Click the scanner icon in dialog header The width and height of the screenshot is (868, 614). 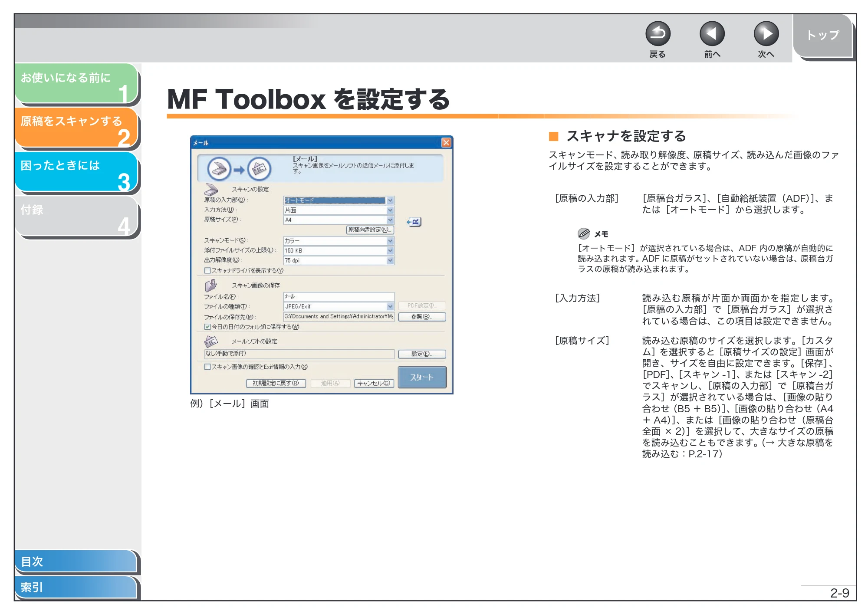(219, 169)
